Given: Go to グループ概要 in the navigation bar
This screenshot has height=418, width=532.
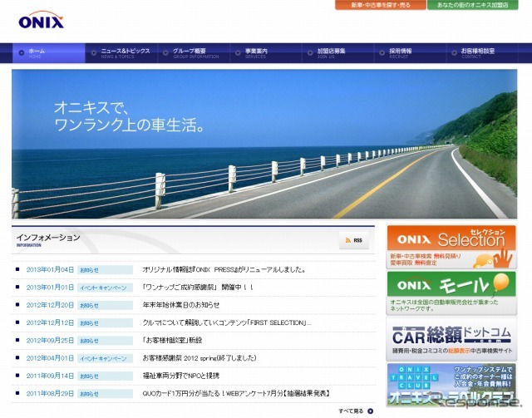Looking at the screenshot, I should (195, 53).
